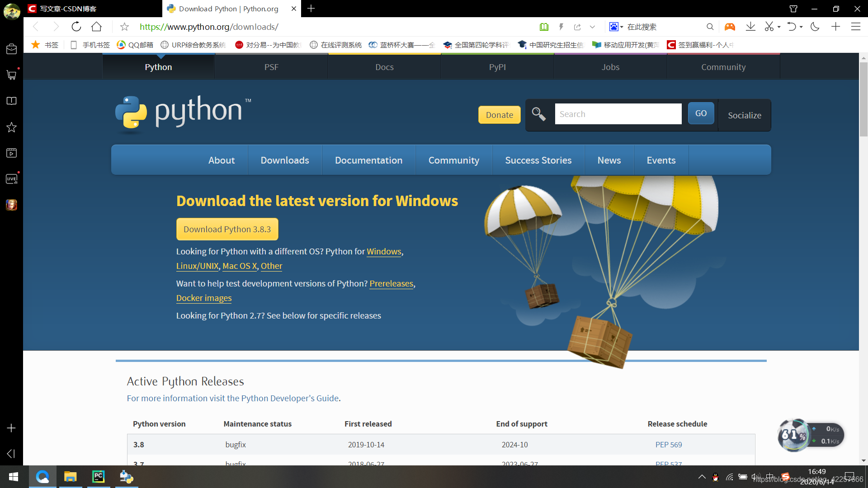
Task: Open the LIVE icon in left sidebar
Action: [x=11, y=179]
